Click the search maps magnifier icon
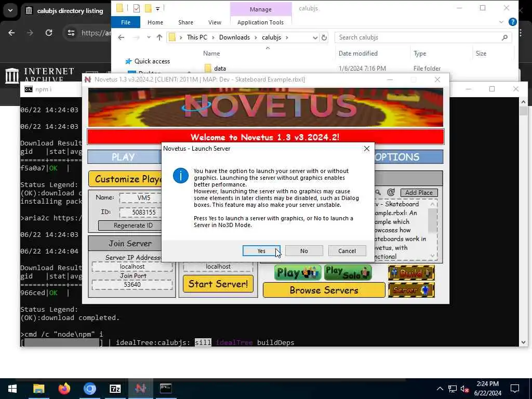Image resolution: width=532 pixels, height=399 pixels. tap(378, 192)
